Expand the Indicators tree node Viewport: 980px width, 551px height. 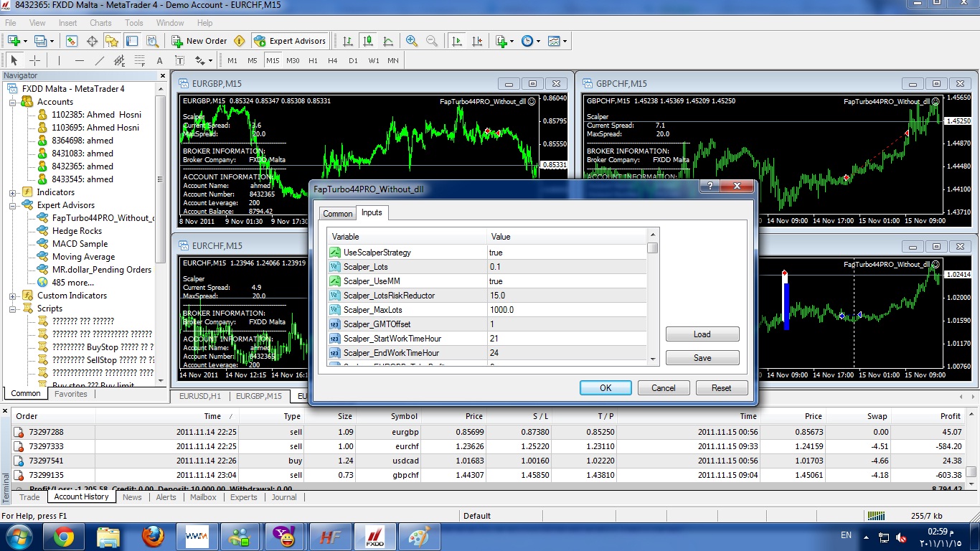point(12,192)
